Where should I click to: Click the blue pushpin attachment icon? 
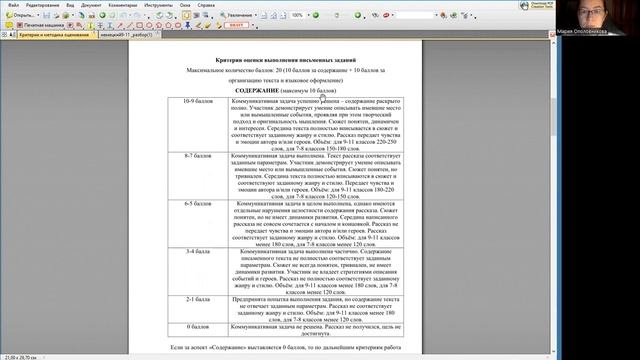click(x=188, y=25)
